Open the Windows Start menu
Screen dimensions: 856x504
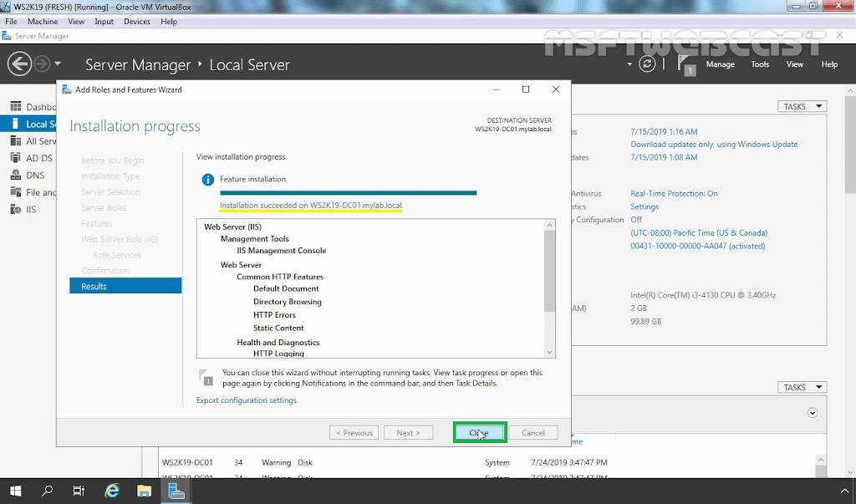click(15, 491)
